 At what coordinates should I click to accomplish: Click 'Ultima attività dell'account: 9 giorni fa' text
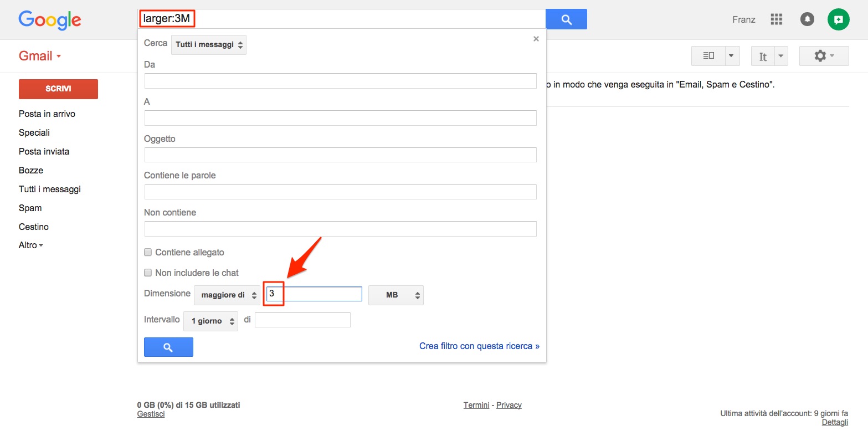tap(784, 413)
